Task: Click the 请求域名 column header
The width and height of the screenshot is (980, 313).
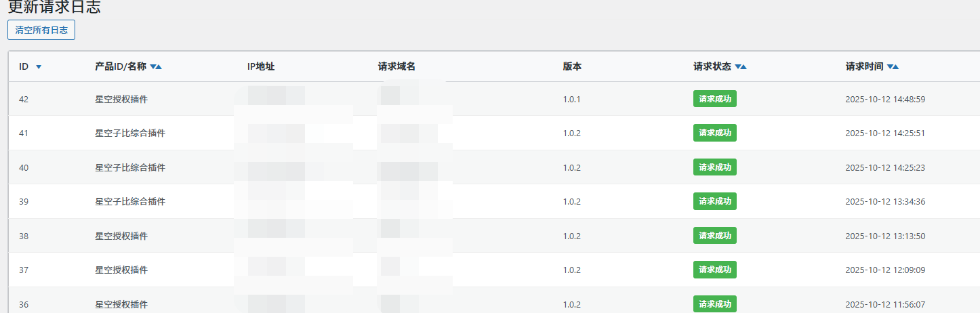Action: point(396,66)
